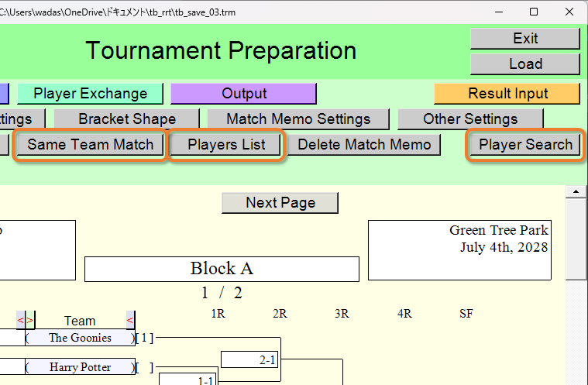This screenshot has width=588, height=385.
Task: Open Other Settings
Action: (x=470, y=119)
